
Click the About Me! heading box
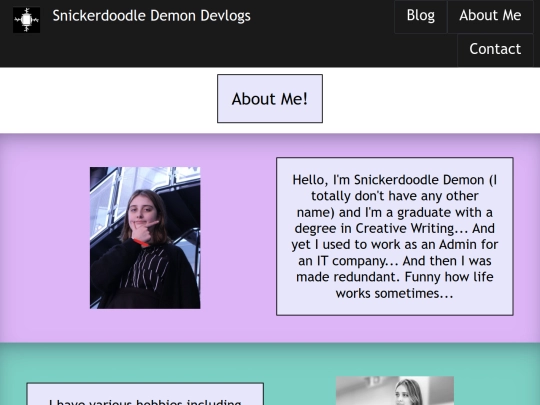pos(270,99)
